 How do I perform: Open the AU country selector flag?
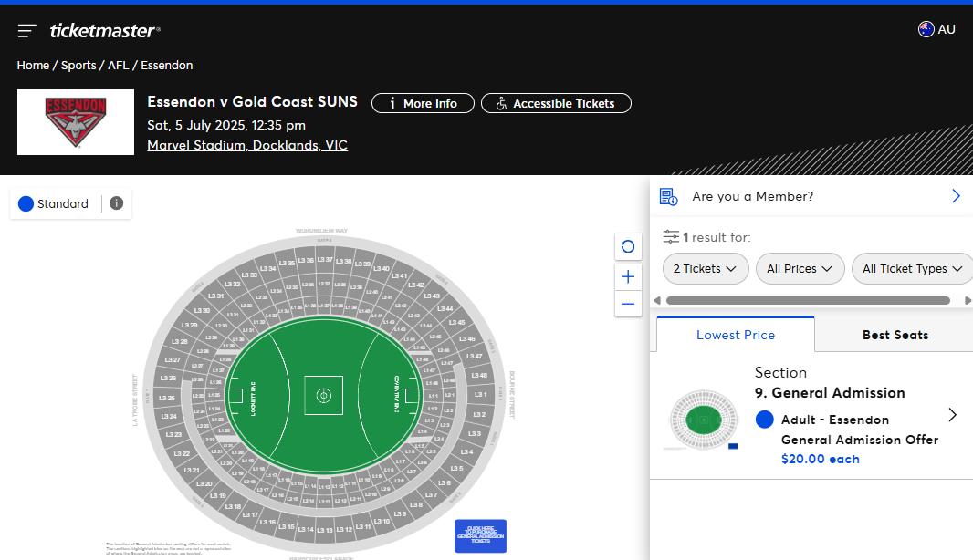[x=926, y=29]
